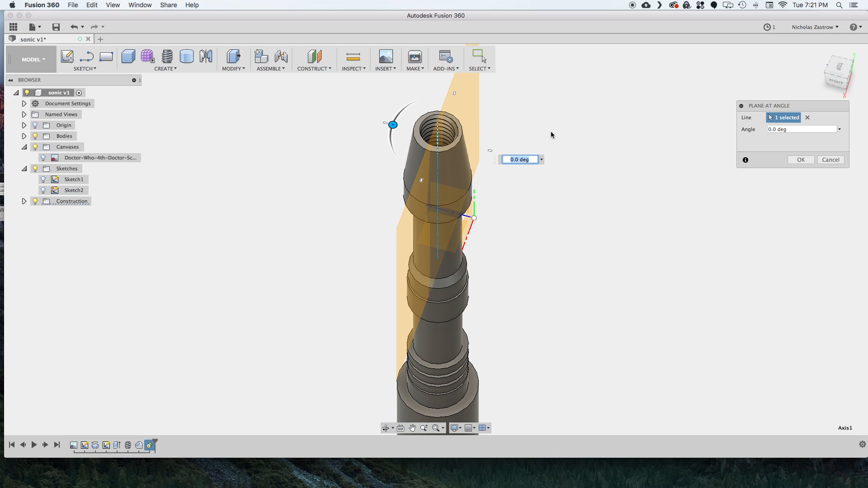Open the Share menu

tap(168, 5)
